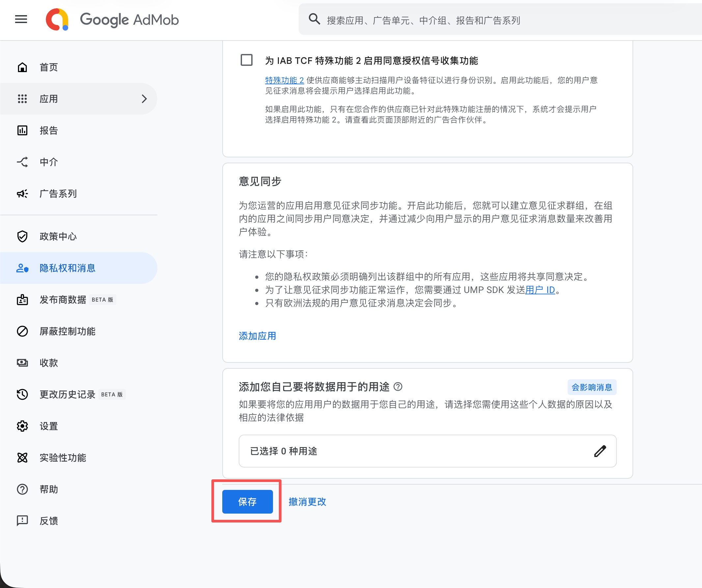Open 广告系列 from sidebar

click(x=79, y=194)
